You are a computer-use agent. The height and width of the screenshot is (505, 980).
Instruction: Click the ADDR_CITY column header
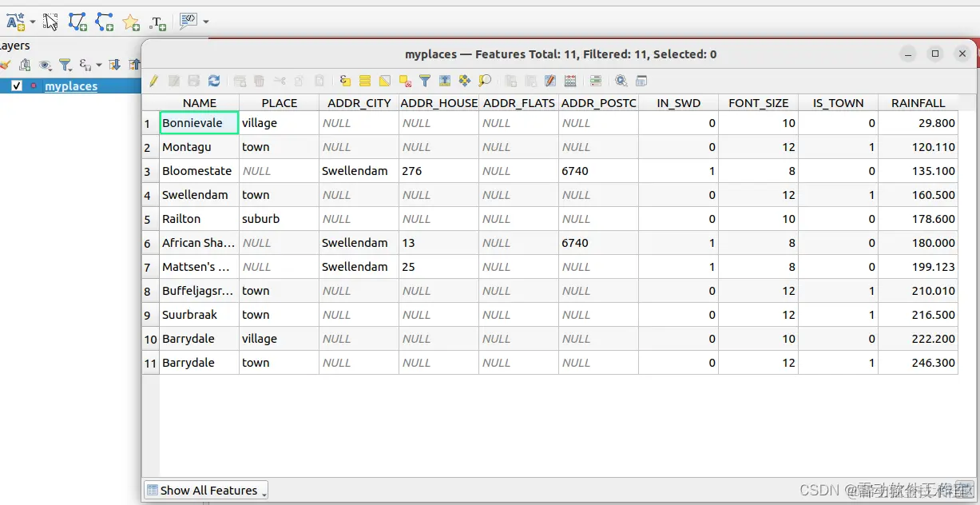tap(359, 102)
